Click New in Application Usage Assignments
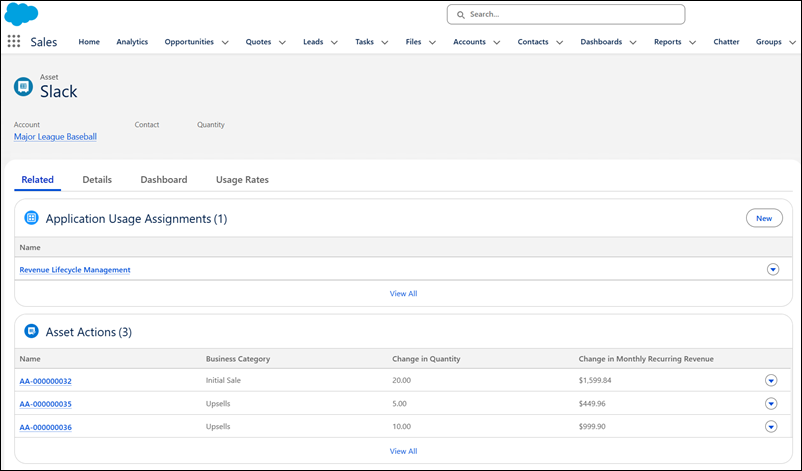This screenshot has height=471, width=802. 764,218
